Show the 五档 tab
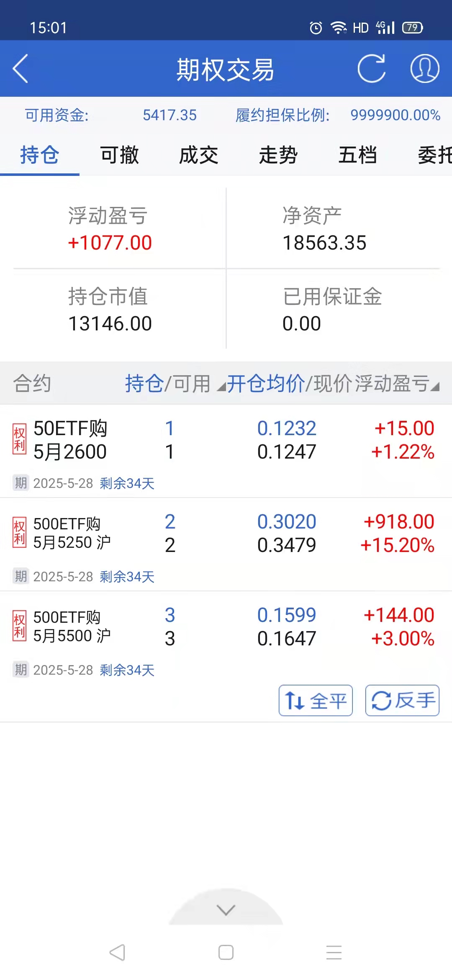Image resolution: width=452 pixels, height=980 pixels. point(358,155)
